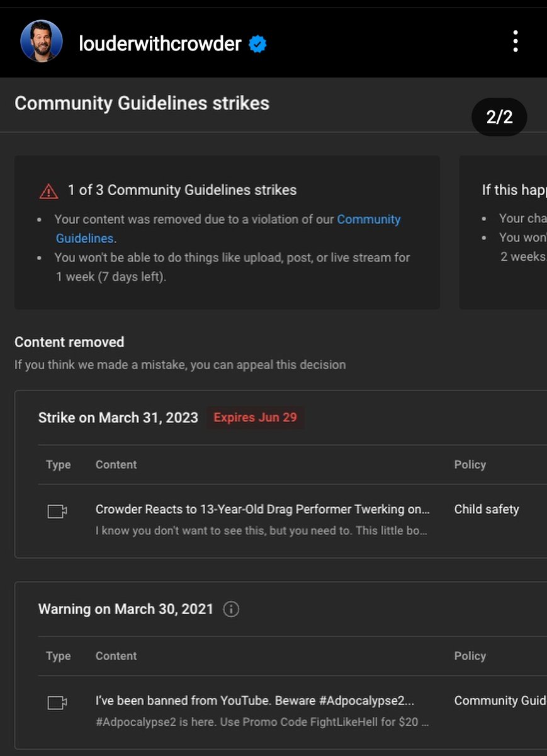Open 'Crowder Reacts to 13-Year-Old Drag Performer' video title

[x=262, y=509]
